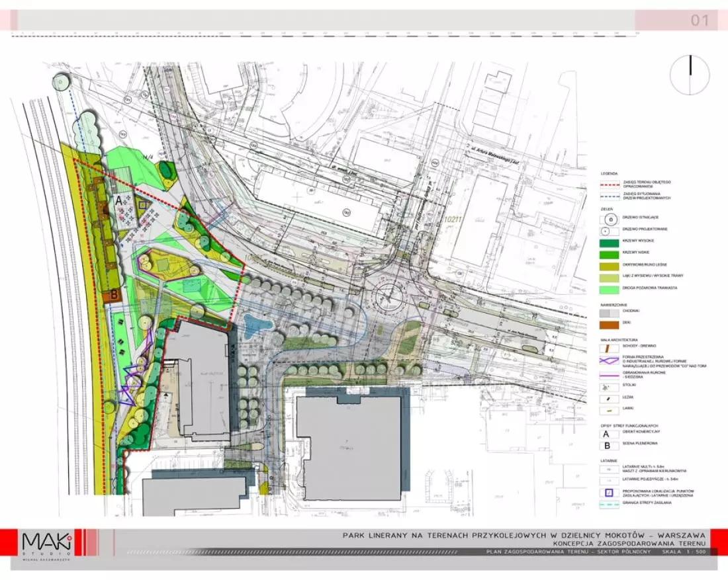Click the north arrow compass symbol
This screenshot has width=728, height=580.
(690, 75)
